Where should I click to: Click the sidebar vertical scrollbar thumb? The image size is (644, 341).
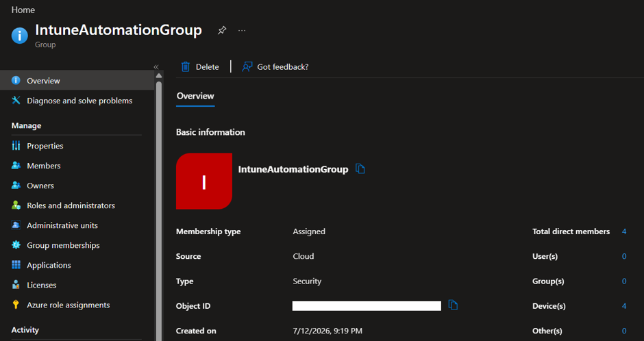(x=159, y=211)
